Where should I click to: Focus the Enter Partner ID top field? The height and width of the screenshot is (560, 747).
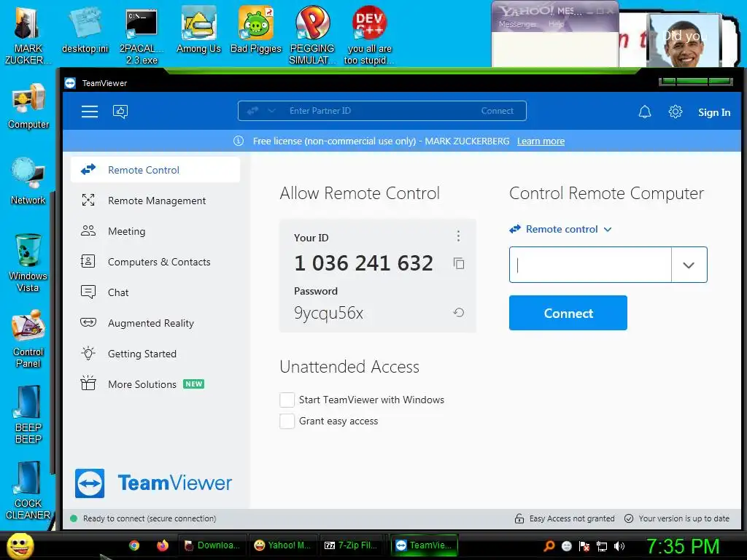coord(381,111)
